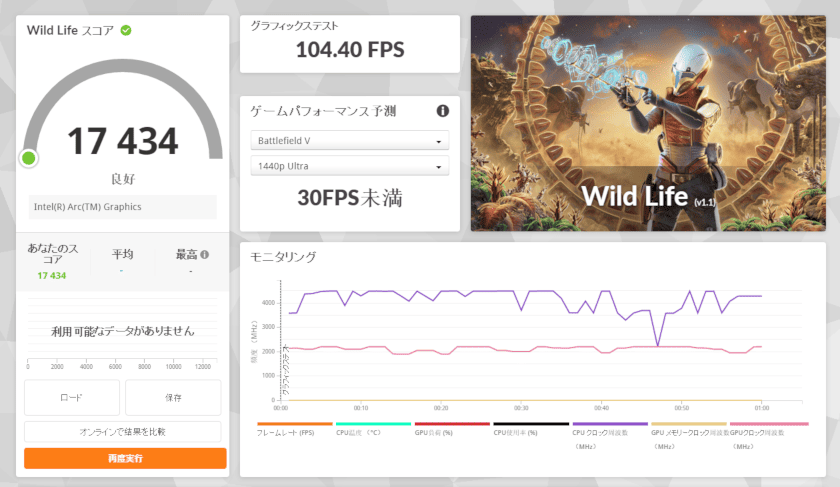The image size is (840, 487).
Task: Click the green verified checkmark beside Wild Life スコア
Action: (x=126, y=30)
